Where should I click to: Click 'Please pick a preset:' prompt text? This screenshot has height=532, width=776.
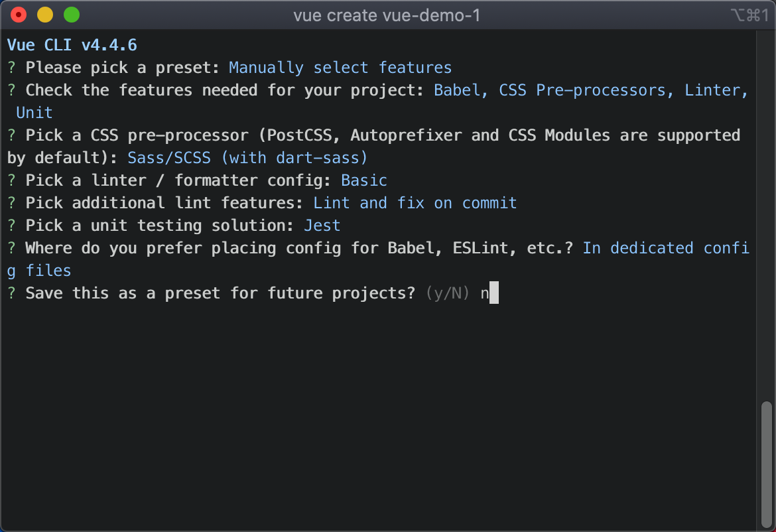[122, 67]
